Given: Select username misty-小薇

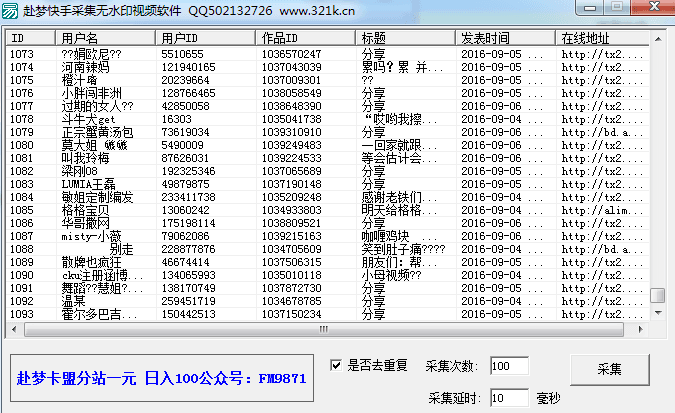Looking at the screenshot, I should pyautogui.click(x=91, y=236).
